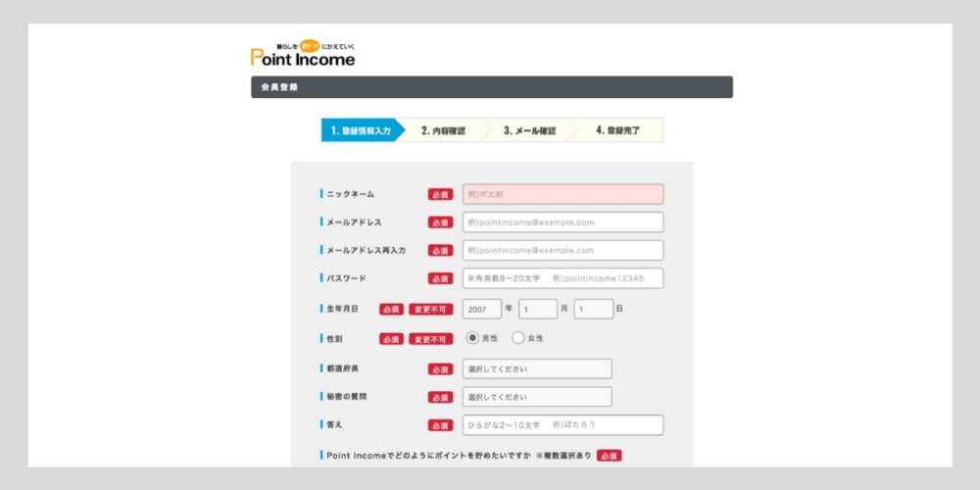Click step 3. メール確認 tab
This screenshot has height=490, width=980.
[529, 130]
